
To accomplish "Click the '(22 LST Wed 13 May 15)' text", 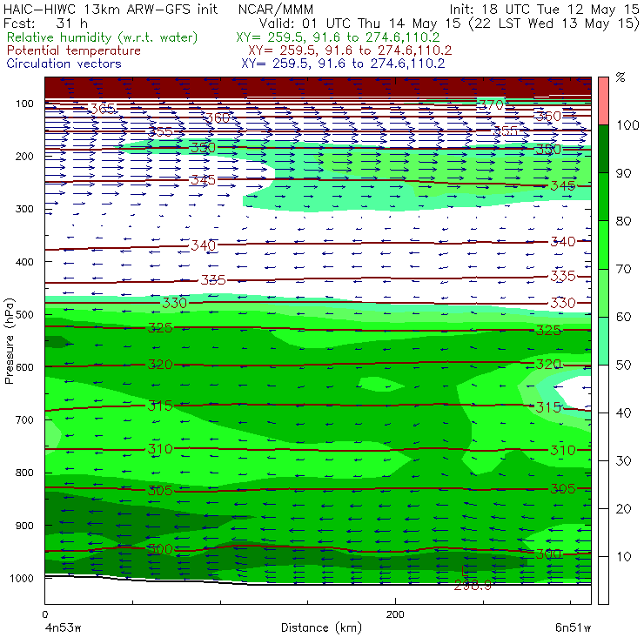I will coord(554,23).
